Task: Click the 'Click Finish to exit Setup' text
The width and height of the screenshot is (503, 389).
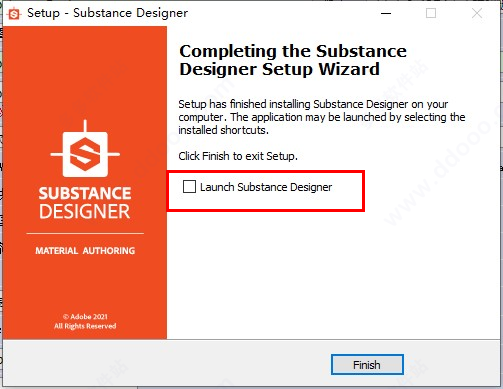Action: coord(238,156)
